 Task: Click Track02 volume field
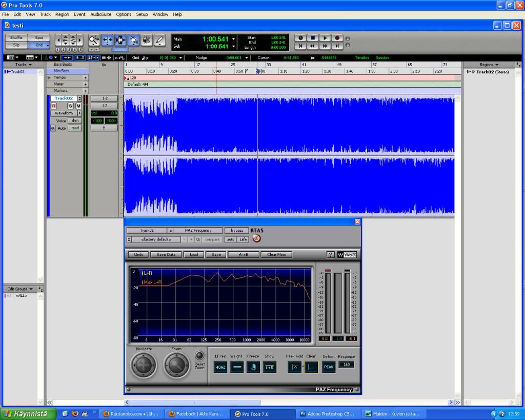[104, 113]
